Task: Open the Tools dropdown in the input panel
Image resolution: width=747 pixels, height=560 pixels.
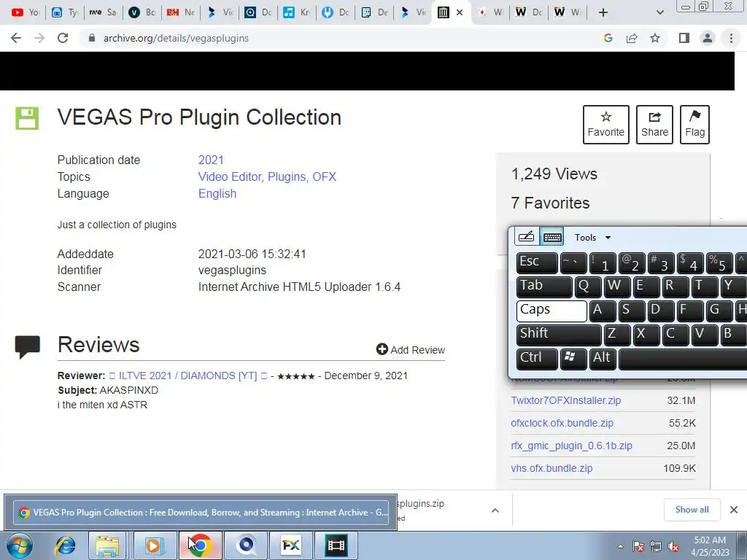Action: click(592, 237)
